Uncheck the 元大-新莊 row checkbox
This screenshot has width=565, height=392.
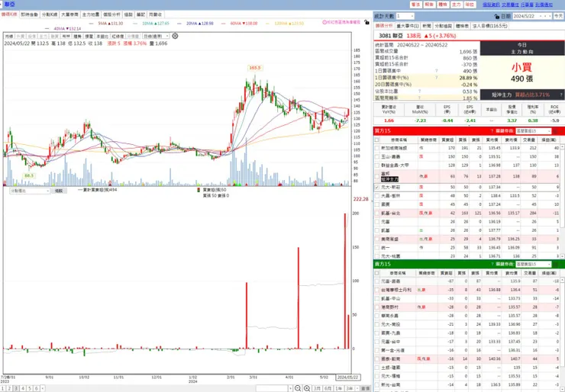click(x=377, y=187)
